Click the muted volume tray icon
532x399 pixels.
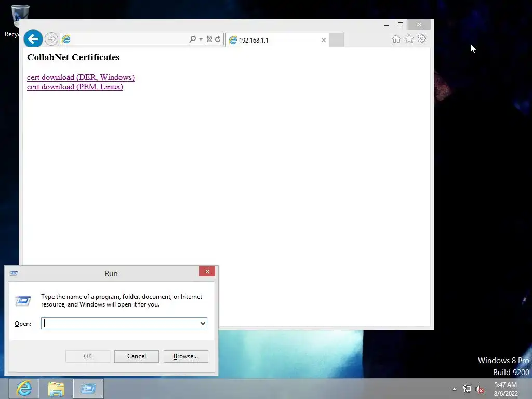point(480,389)
